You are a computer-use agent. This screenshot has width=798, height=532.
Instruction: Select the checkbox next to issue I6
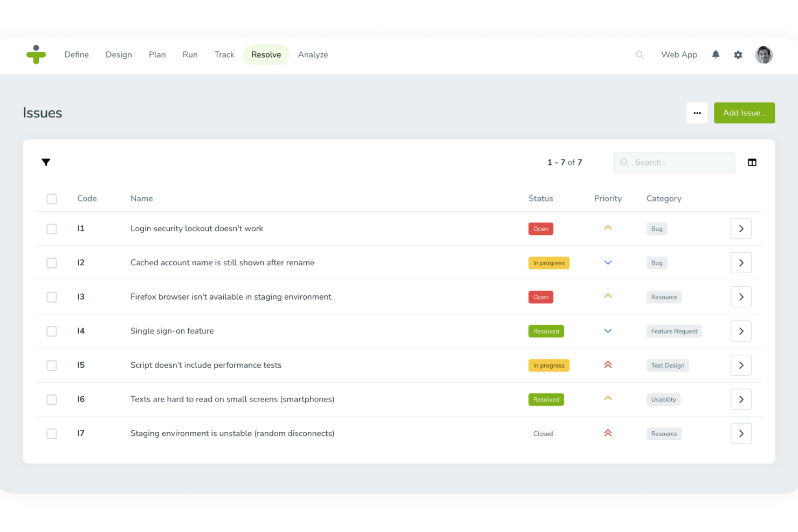[x=52, y=399]
